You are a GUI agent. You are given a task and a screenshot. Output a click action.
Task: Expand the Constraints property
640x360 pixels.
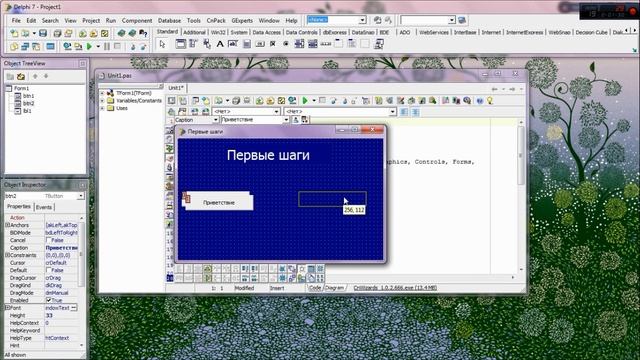point(7,255)
